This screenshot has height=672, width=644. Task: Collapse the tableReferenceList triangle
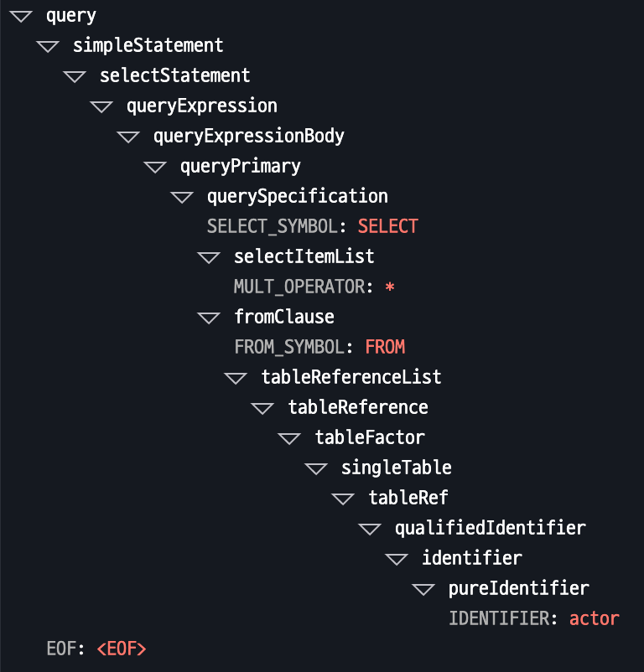236,378
